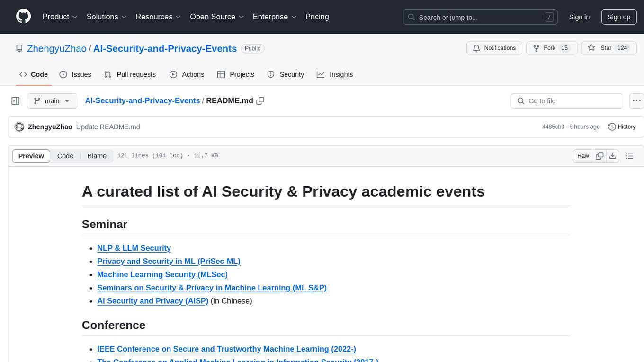Open the Pricing page
This screenshot has height=362, width=644.
(317, 17)
